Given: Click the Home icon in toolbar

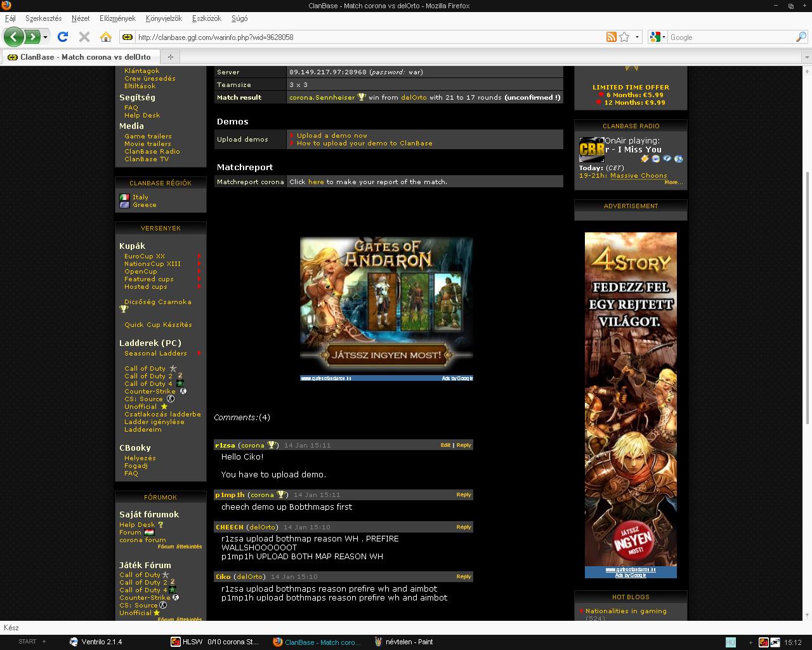Looking at the screenshot, I should [x=106, y=37].
